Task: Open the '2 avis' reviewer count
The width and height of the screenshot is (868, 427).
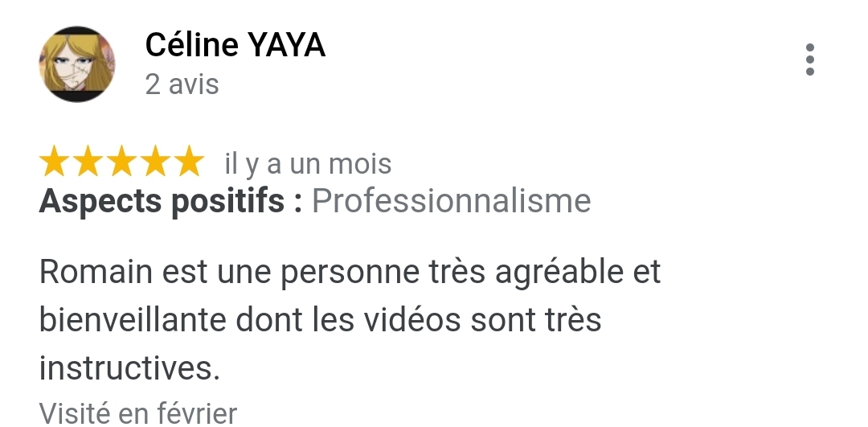Action: tap(182, 84)
